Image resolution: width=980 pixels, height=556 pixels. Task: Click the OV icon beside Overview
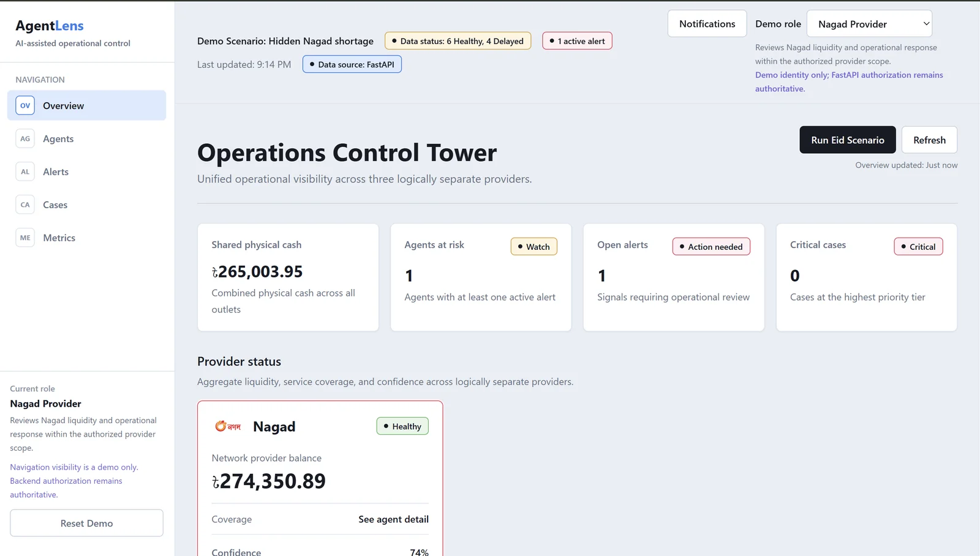point(25,105)
